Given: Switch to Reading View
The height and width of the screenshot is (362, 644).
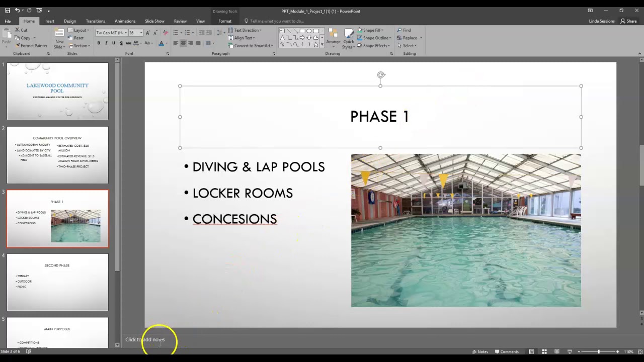Looking at the screenshot, I should click(x=556, y=351).
